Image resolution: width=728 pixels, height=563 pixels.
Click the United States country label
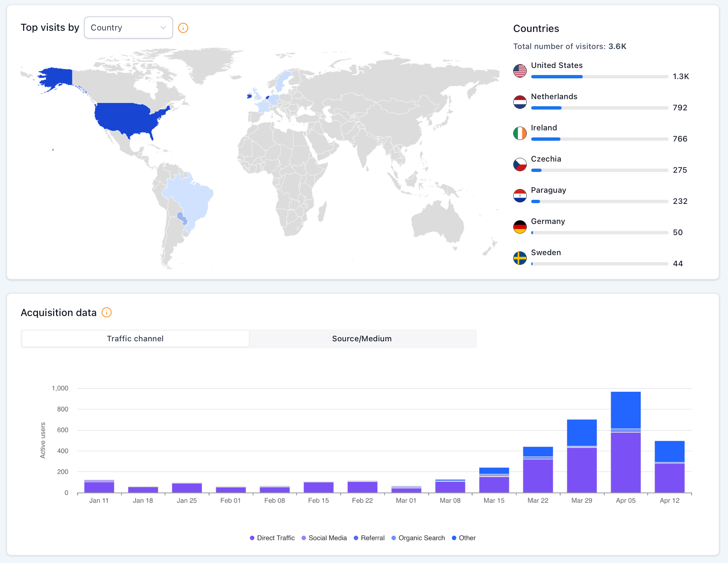(x=557, y=65)
